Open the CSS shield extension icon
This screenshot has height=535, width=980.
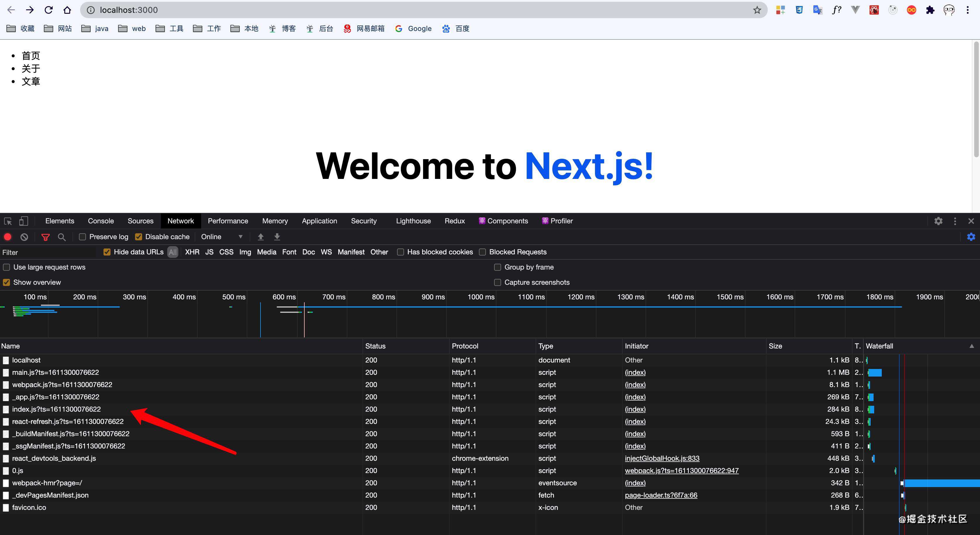click(x=799, y=10)
